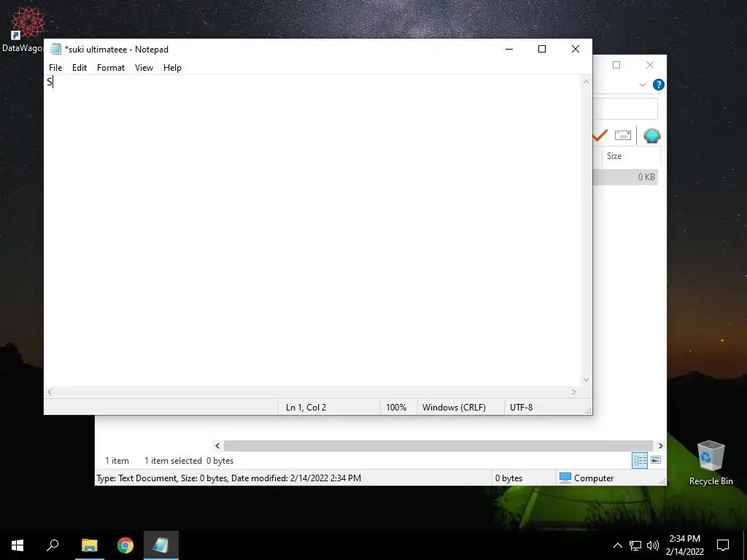747x560 pixels.
Task: Click the Notepad vertical scroll up arrow
Action: pyautogui.click(x=586, y=82)
